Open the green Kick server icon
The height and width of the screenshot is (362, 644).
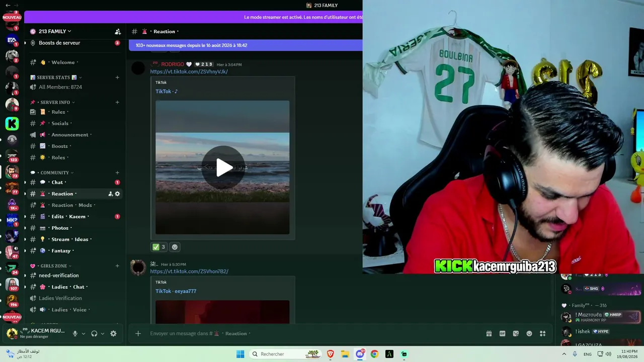pos(12,123)
